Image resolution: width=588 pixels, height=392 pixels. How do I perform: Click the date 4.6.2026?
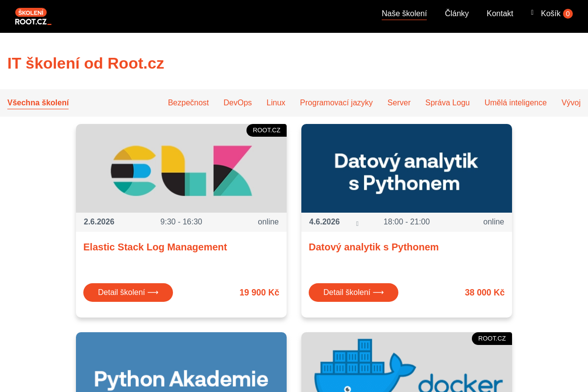coord(324,222)
